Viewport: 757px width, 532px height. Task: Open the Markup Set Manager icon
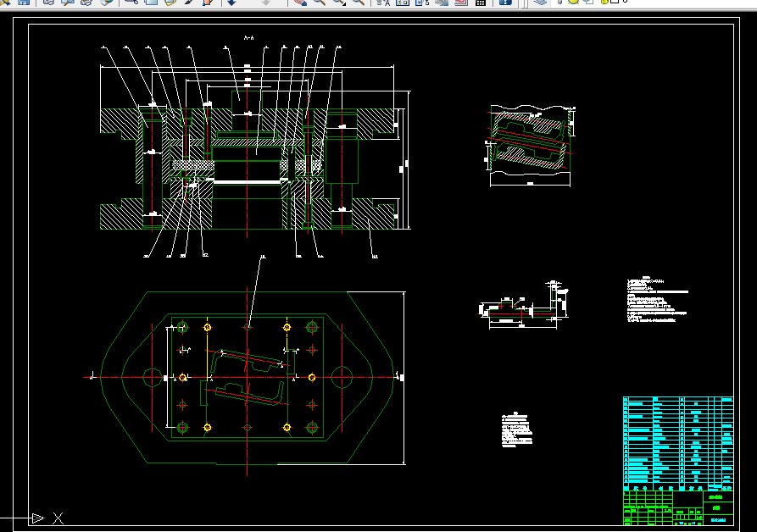[x=461, y=2]
